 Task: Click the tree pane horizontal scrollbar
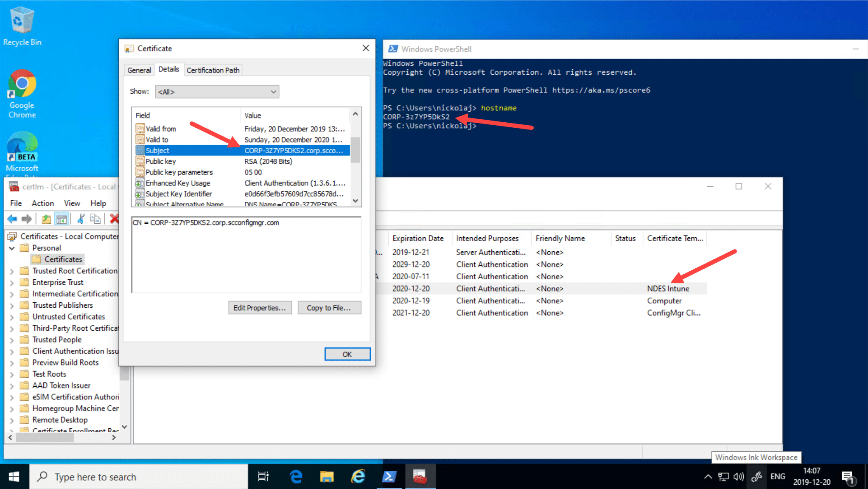pyautogui.click(x=45, y=437)
